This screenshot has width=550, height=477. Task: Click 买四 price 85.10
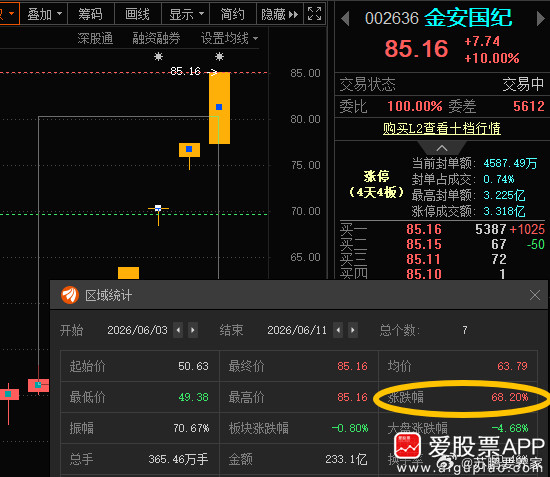pos(424,274)
